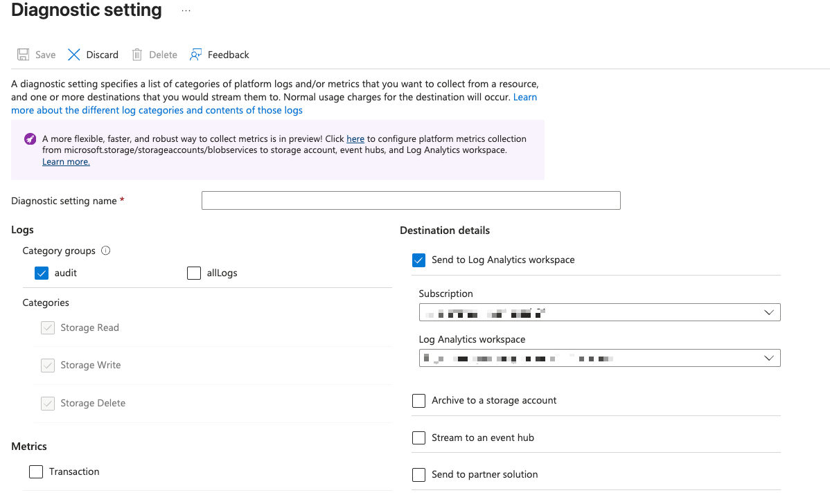Click the 'Category groups' label
Viewport: 830px width, 504px height.
coord(59,251)
